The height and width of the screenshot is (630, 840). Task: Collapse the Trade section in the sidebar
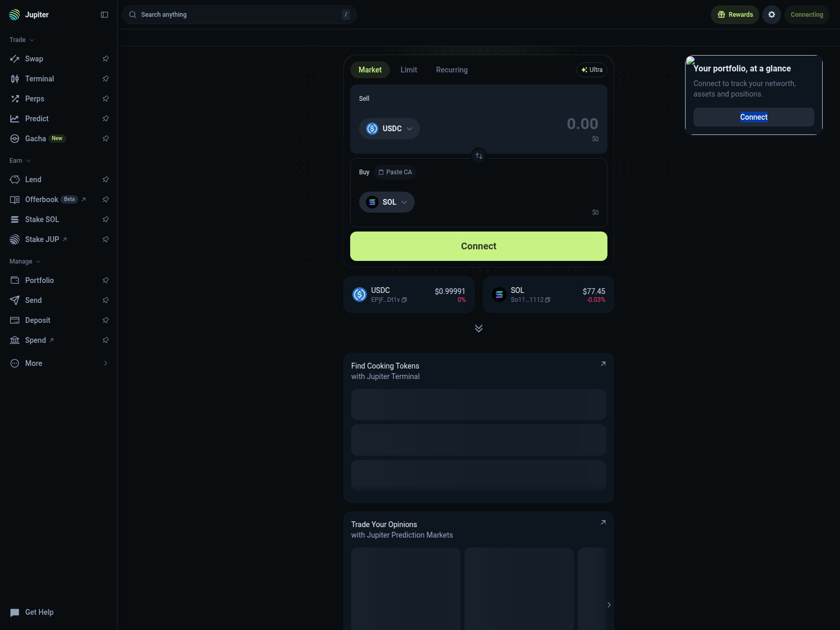tap(22, 40)
